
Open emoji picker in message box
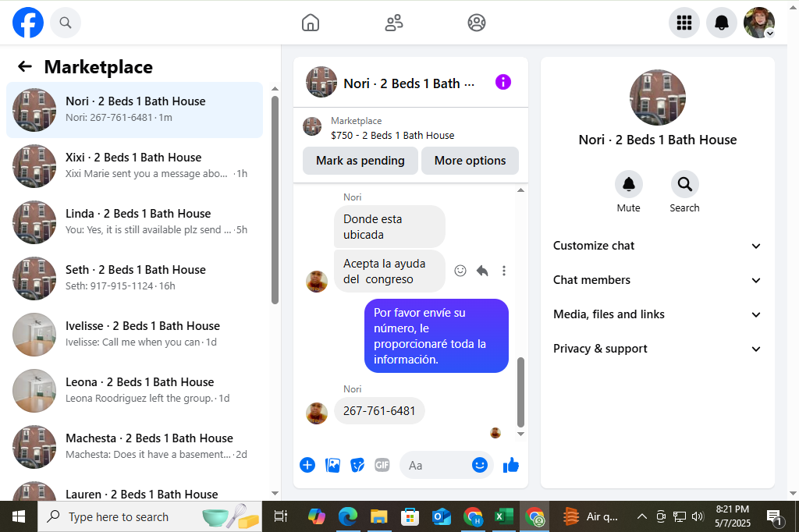tap(480, 465)
